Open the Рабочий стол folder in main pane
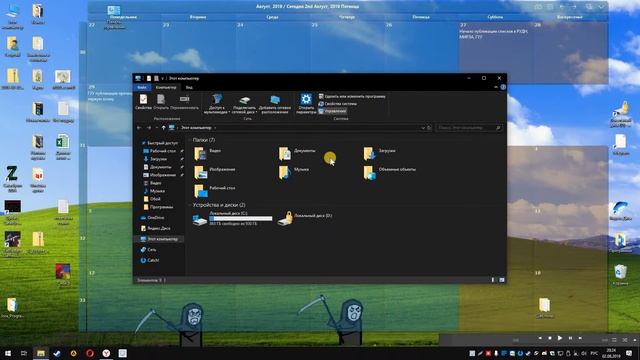640x360 pixels. (x=215, y=191)
